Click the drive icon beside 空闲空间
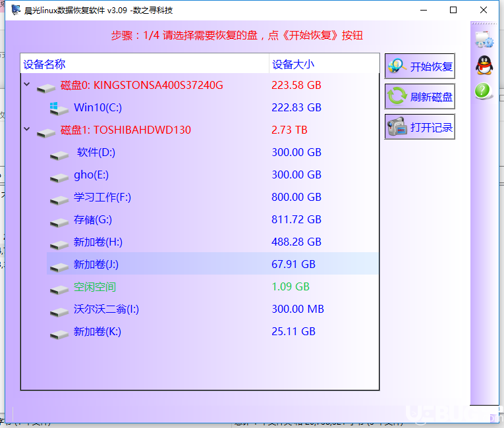 (x=59, y=290)
